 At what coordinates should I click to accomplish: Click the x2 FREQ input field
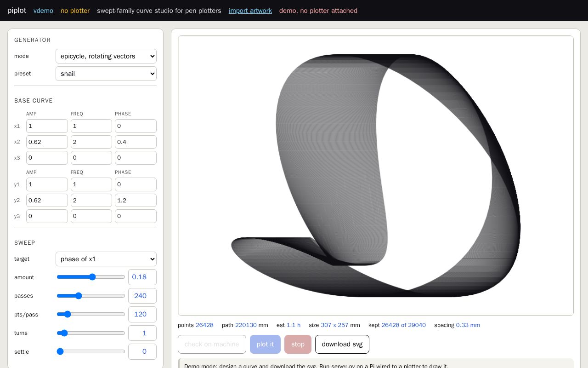coord(91,142)
